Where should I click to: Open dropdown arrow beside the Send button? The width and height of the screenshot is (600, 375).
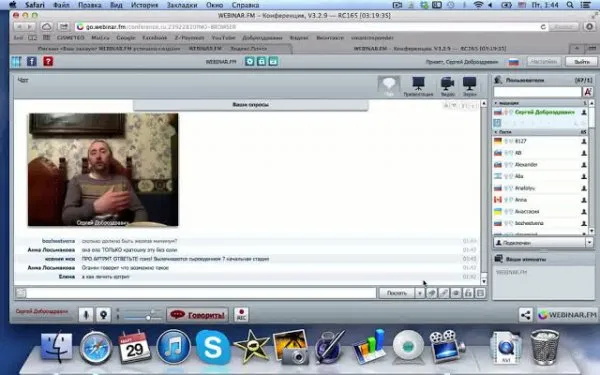420,293
